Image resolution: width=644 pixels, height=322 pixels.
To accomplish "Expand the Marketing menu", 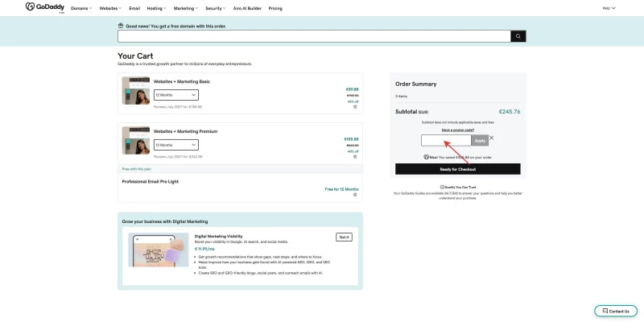I will pyautogui.click(x=186, y=8).
